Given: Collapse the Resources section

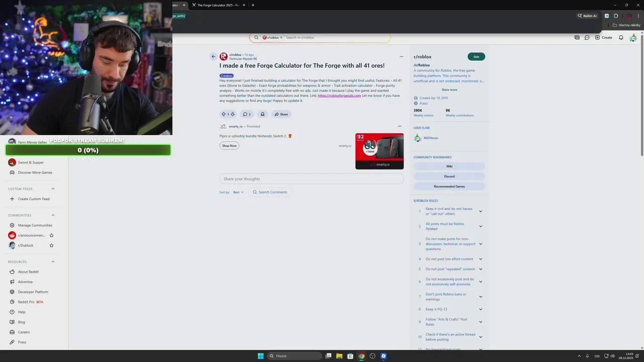Looking at the screenshot, I should pos(53,261).
